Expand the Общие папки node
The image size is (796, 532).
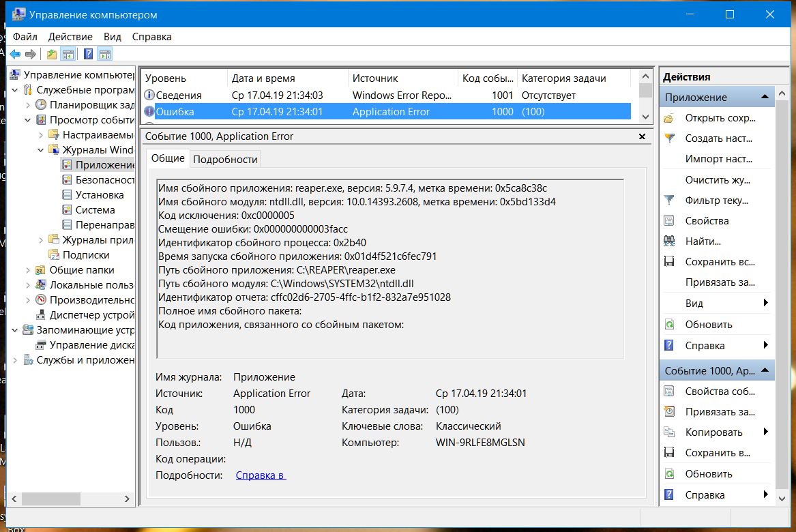coord(28,270)
